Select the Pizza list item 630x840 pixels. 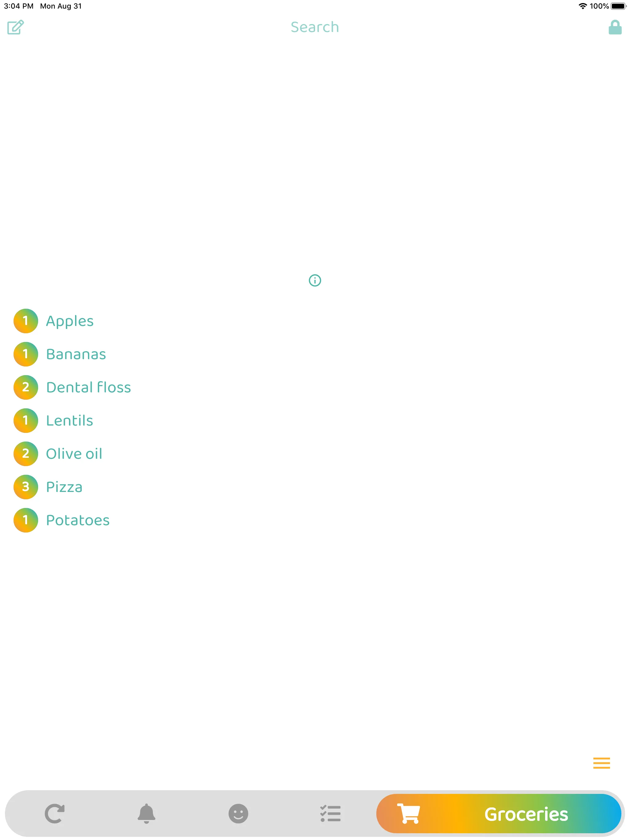click(64, 487)
